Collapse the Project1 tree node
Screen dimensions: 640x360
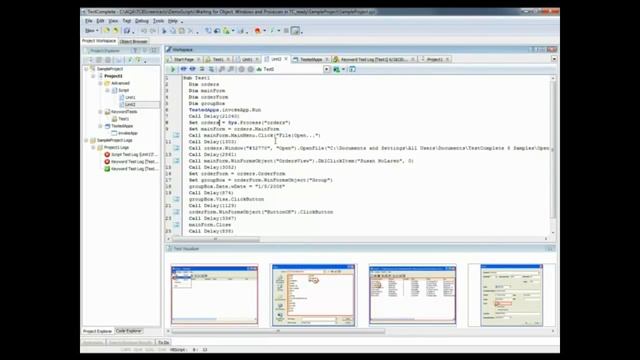click(x=93, y=76)
